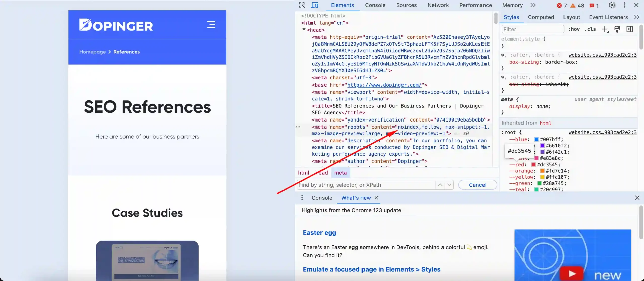Play the Chrome update YouTube video

(572, 273)
